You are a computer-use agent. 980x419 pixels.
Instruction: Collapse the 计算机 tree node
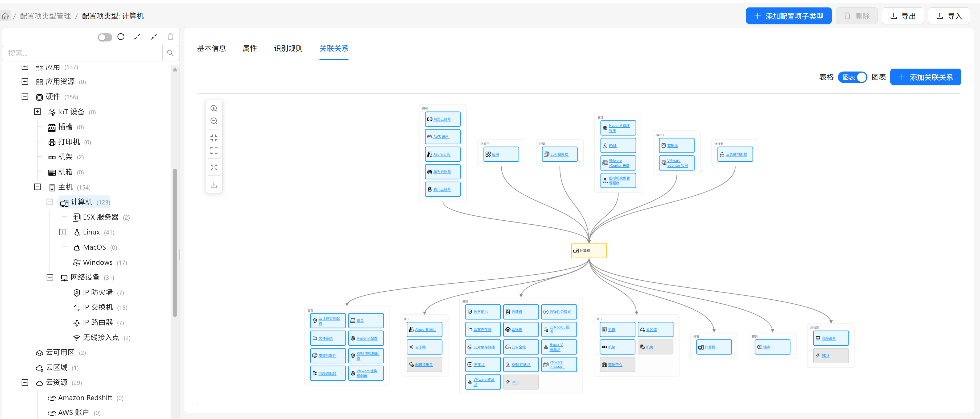pyautogui.click(x=50, y=202)
